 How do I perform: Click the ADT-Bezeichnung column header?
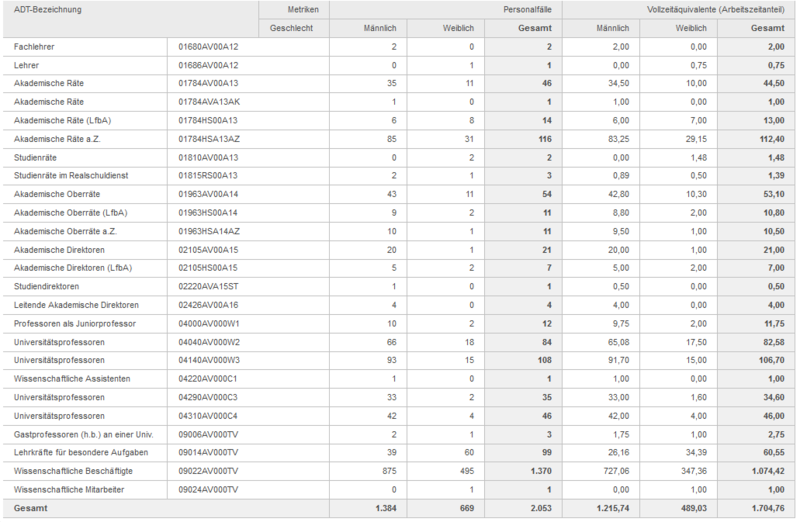(x=48, y=9)
